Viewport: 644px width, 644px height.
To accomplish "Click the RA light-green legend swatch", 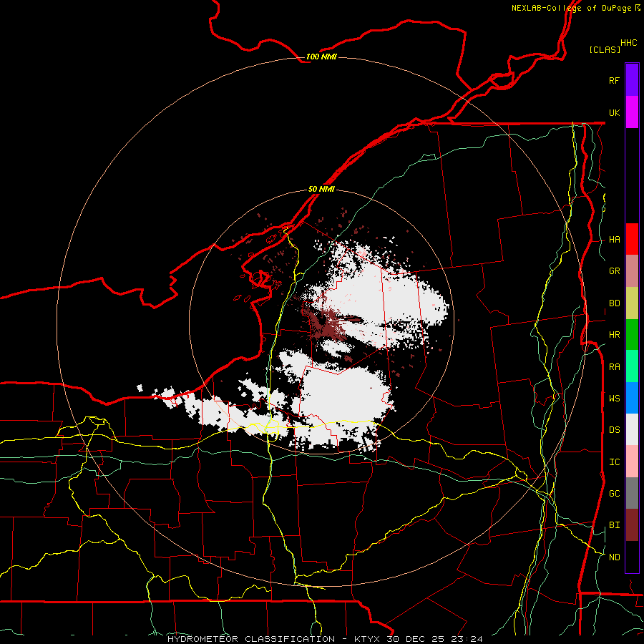I will [632, 366].
